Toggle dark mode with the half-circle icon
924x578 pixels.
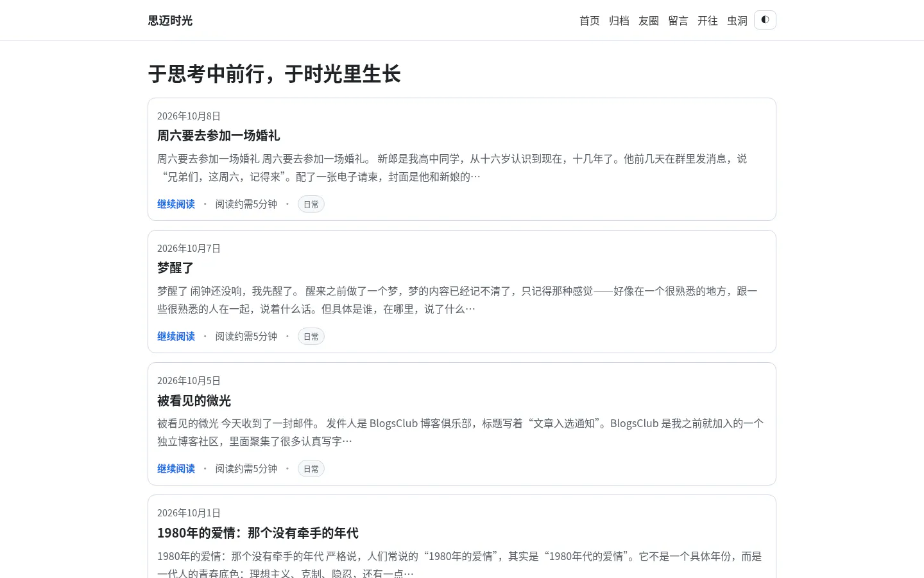[x=765, y=20]
